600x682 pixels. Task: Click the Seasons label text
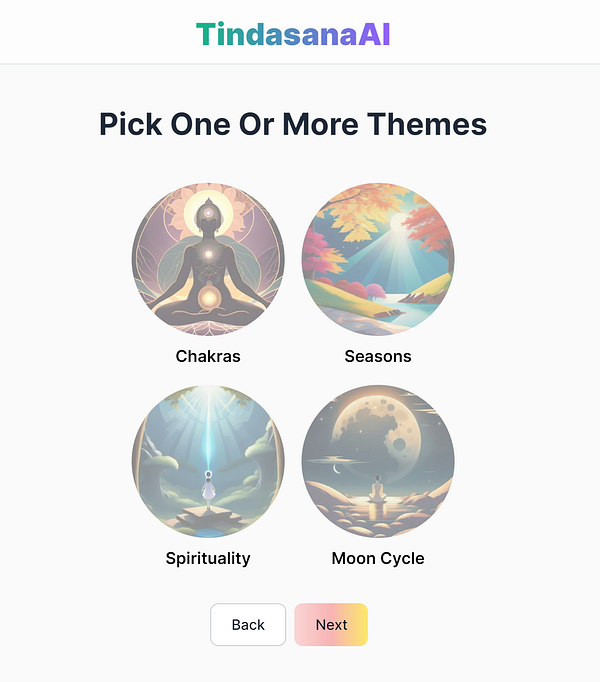[378, 356]
